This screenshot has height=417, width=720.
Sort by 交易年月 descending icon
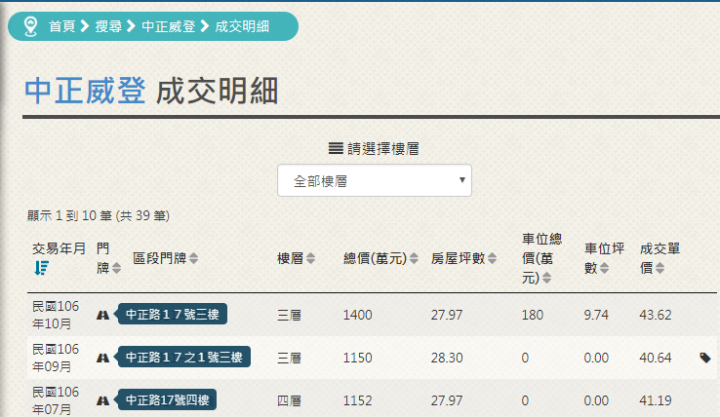[41, 268]
